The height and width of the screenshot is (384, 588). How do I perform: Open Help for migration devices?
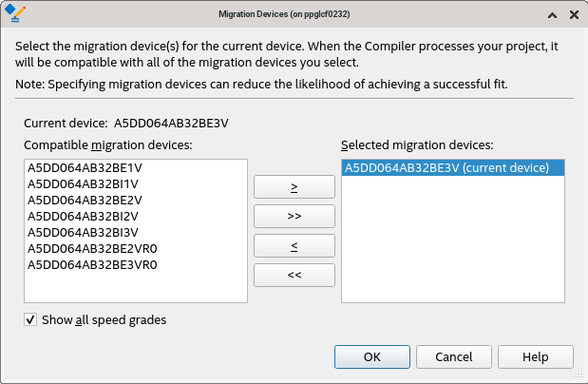tap(535, 356)
